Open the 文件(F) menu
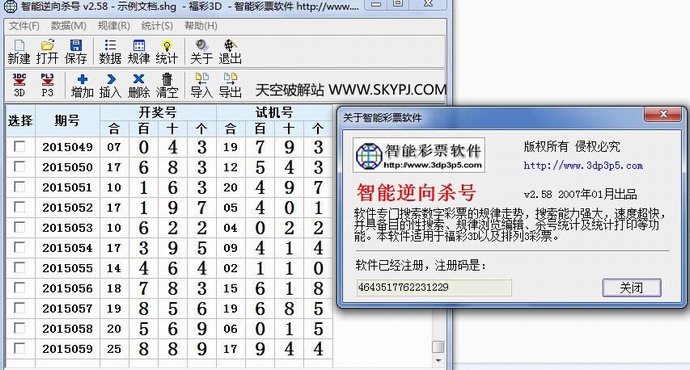The width and height of the screenshot is (690, 370). [24, 26]
